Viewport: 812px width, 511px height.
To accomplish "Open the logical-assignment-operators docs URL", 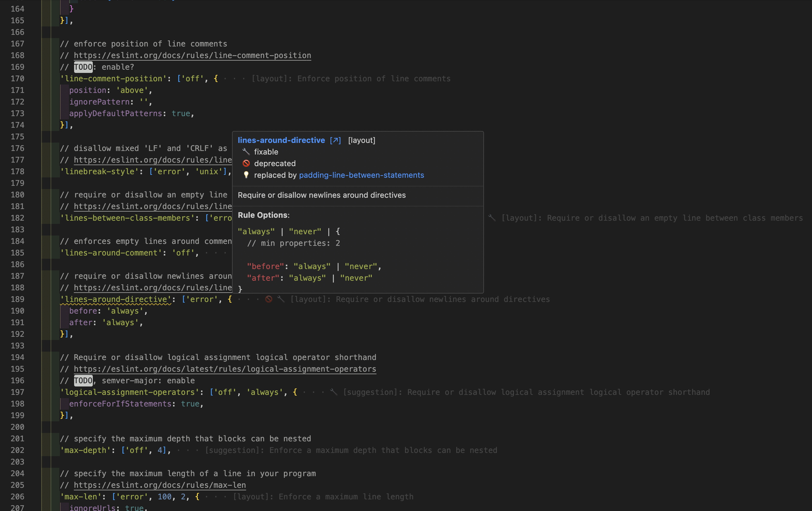I will click(225, 369).
